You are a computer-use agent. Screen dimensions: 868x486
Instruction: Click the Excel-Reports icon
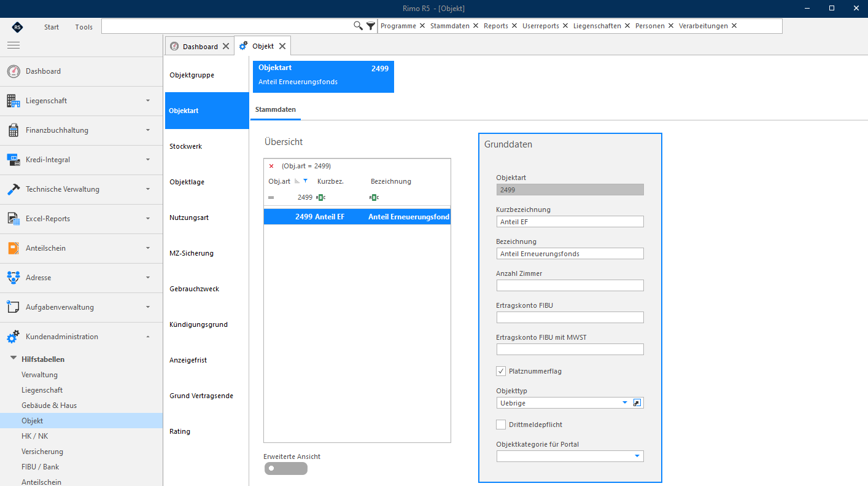[x=14, y=219]
